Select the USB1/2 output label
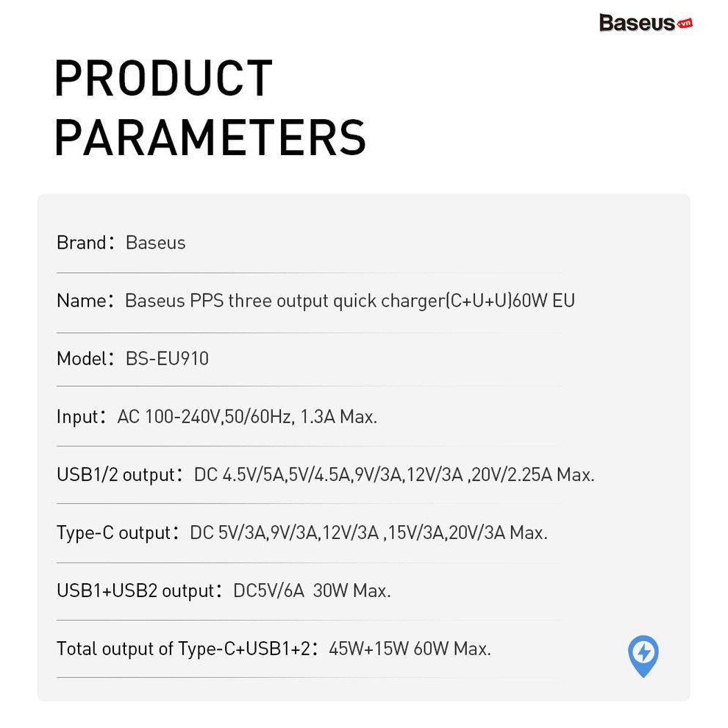728x728 pixels. pyautogui.click(x=115, y=475)
